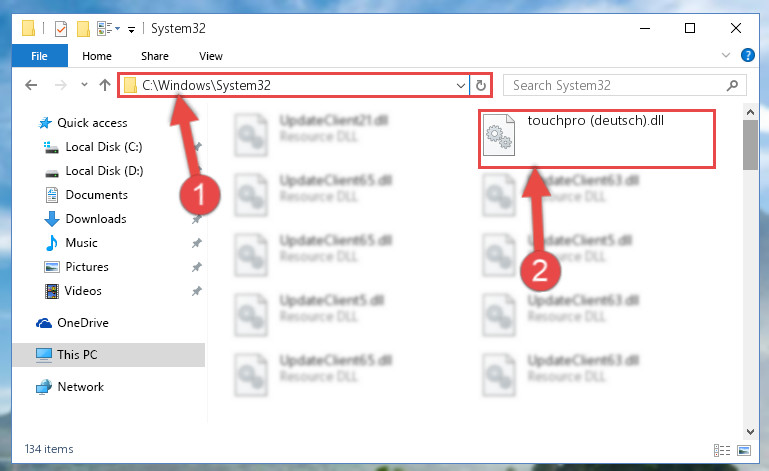Open the View ribbon tab
This screenshot has height=471, width=769.
[211, 56]
